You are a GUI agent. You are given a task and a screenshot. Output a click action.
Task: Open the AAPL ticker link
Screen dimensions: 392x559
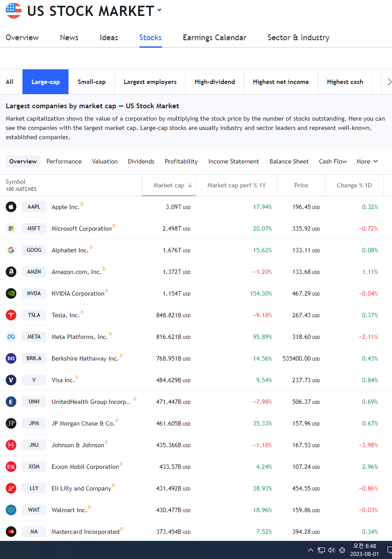click(x=34, y=207)
